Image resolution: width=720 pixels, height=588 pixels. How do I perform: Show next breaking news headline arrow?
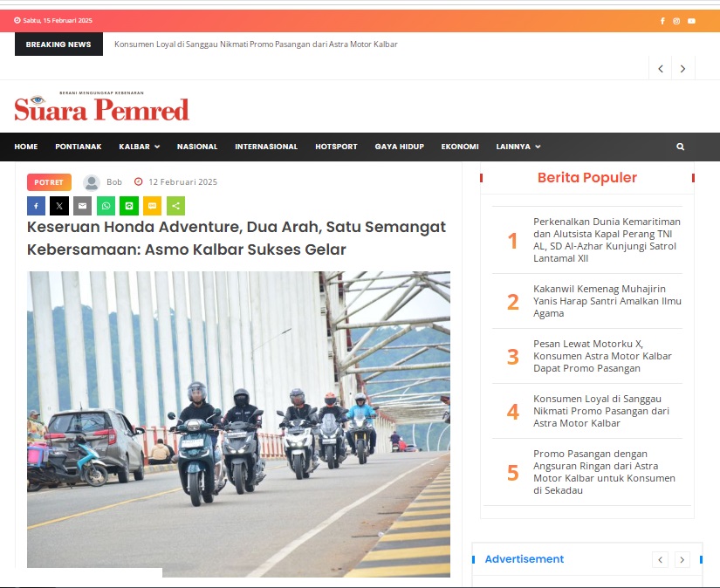point(682,68)
